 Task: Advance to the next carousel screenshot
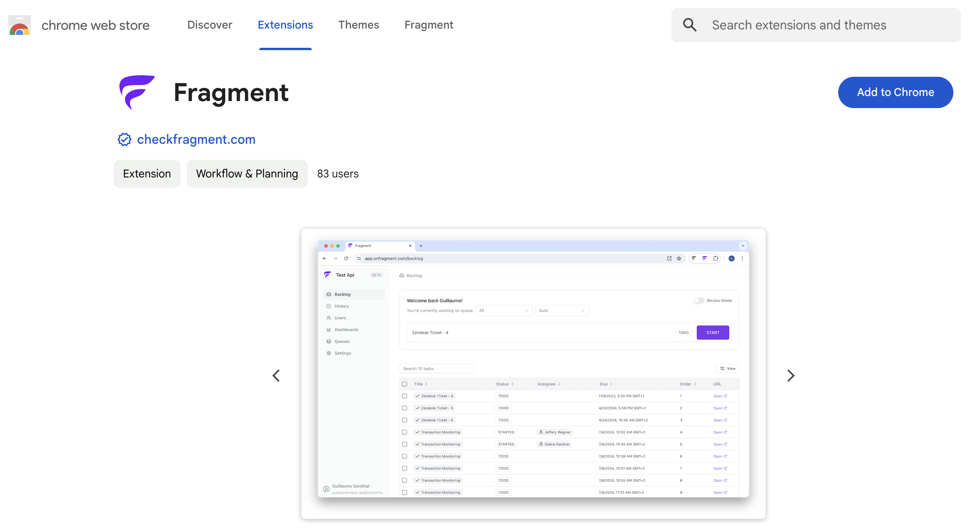point(791,376)
